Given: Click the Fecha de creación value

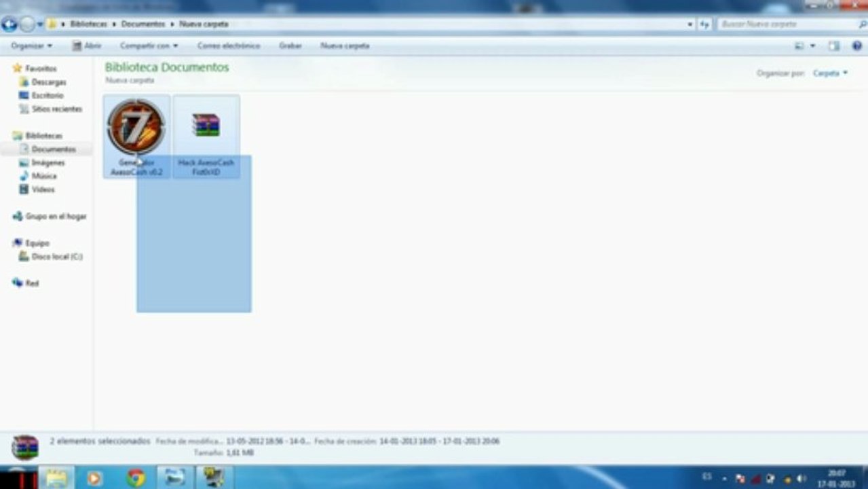Looking at the screenshot, I should (439, 441).
